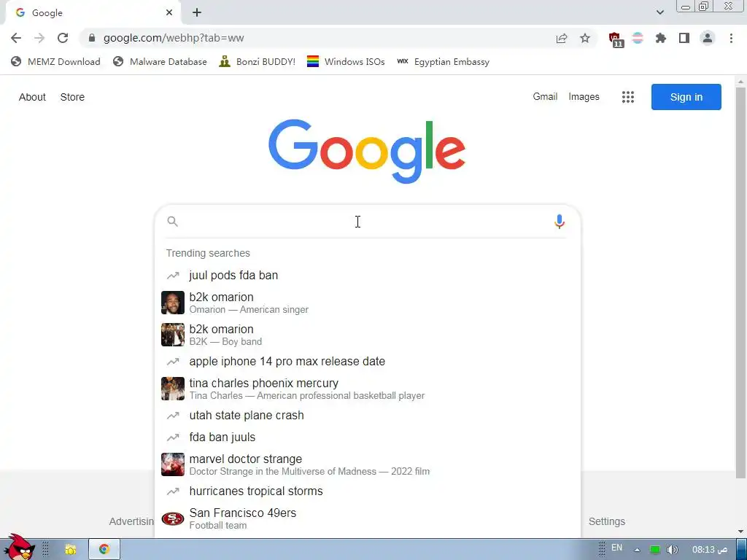Screen dimensions: 747x560
Task: Click the Omarion singer thumbnail
Action: point(172,303)
